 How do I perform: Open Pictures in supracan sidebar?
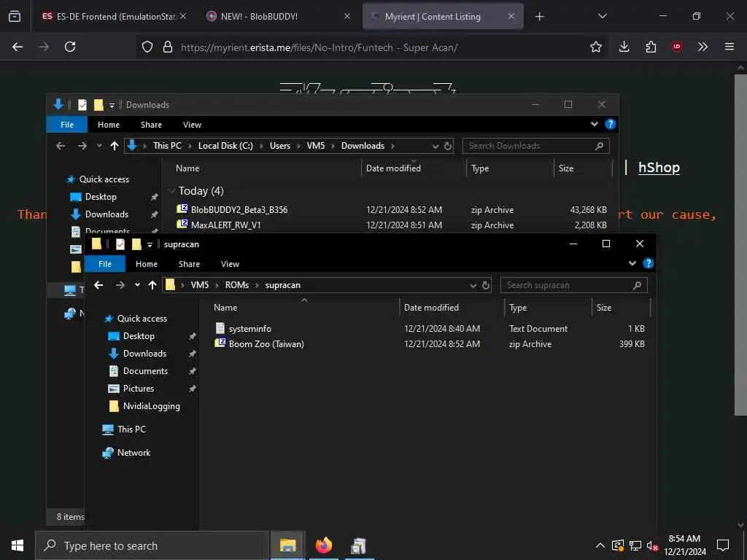click(138, 389)
